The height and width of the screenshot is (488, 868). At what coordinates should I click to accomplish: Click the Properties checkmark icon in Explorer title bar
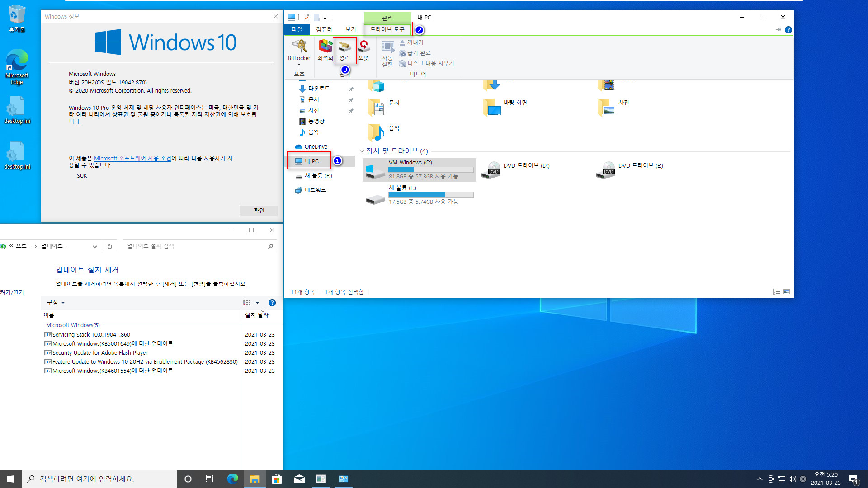click(x=307, y=17)
